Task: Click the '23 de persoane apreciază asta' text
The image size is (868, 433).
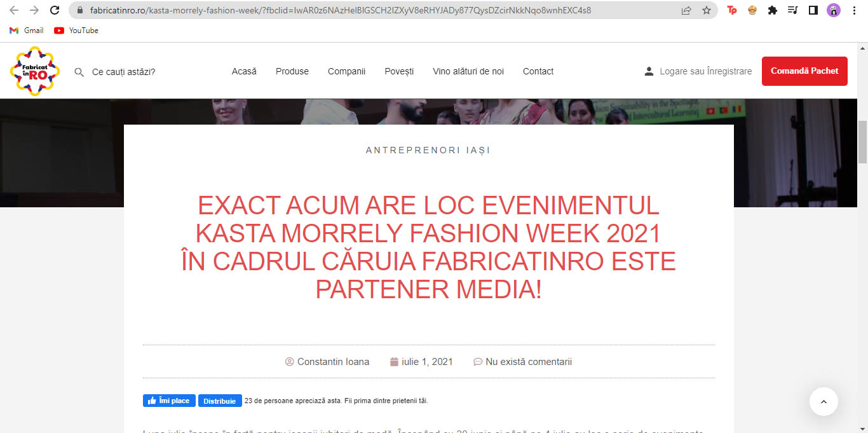Action: (x=293, y=401)
